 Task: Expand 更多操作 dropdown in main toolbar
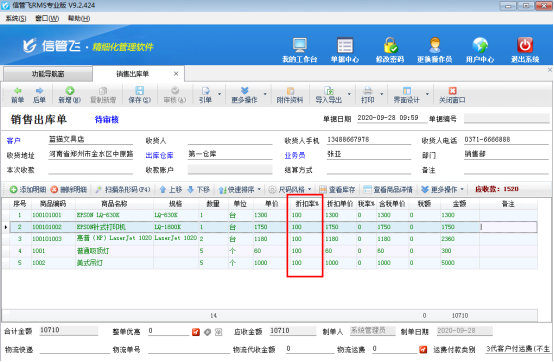click(265, 94)
